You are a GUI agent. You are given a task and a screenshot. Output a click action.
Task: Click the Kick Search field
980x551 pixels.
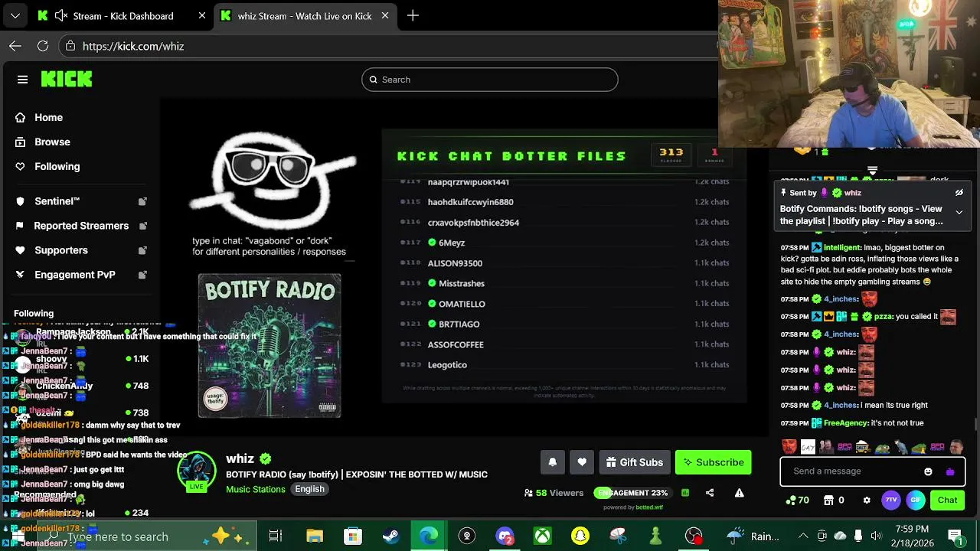[490, 80]
